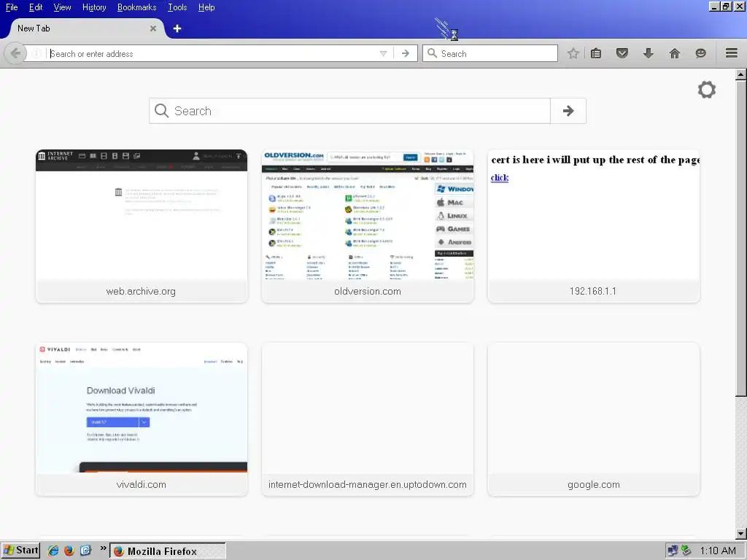Image resolution: width=747 pixels, height=560 pixels.
Task: Open site identity info icon in address bar
Action: pos(36,53)
